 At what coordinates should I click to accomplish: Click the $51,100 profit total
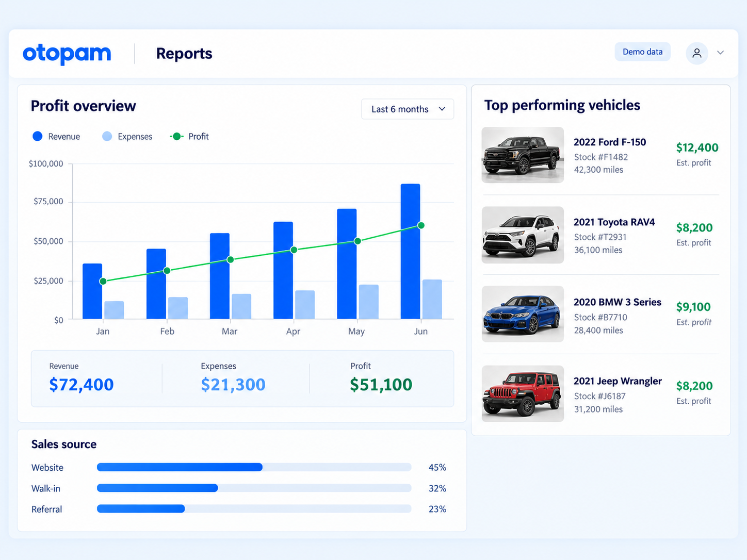click(381, 385)
